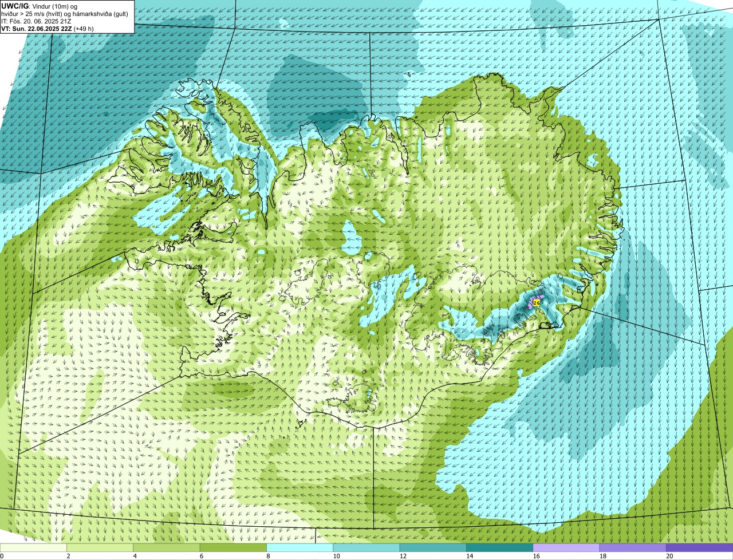Click the legend scale label '14'
The image size is (733, 560).
pos(470,556)
